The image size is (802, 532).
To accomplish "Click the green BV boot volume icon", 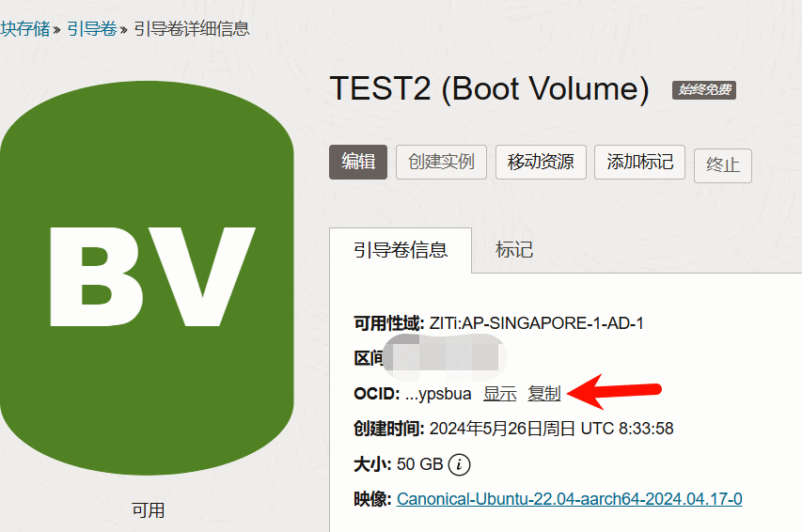I will 147,278.
